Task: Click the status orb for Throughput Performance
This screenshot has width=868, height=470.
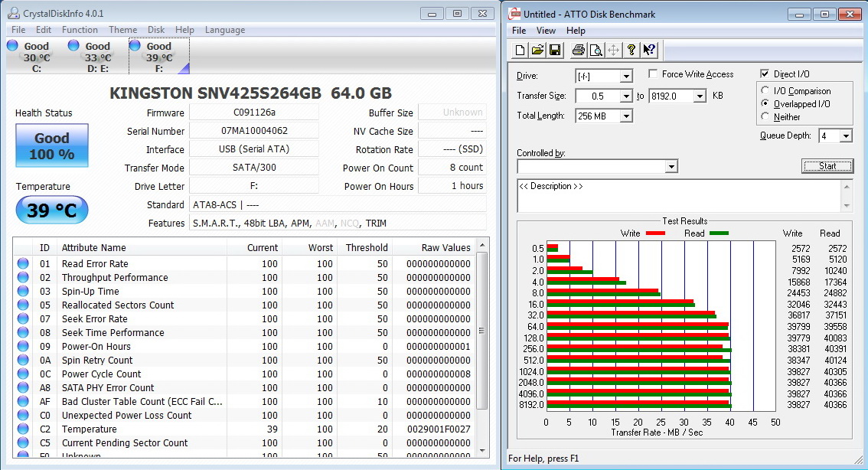Action: [x=23, y=277]
